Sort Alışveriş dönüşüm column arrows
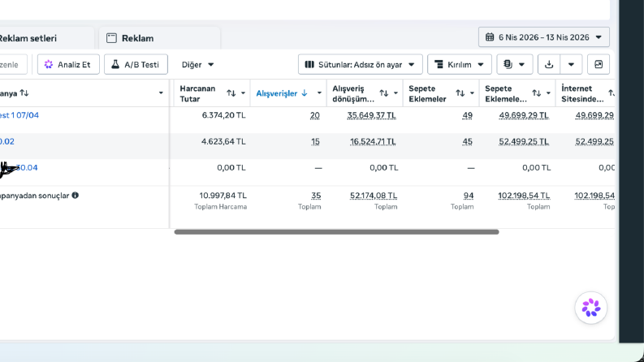Viewport: 644px width, 362px height. (x=384, y=93)
